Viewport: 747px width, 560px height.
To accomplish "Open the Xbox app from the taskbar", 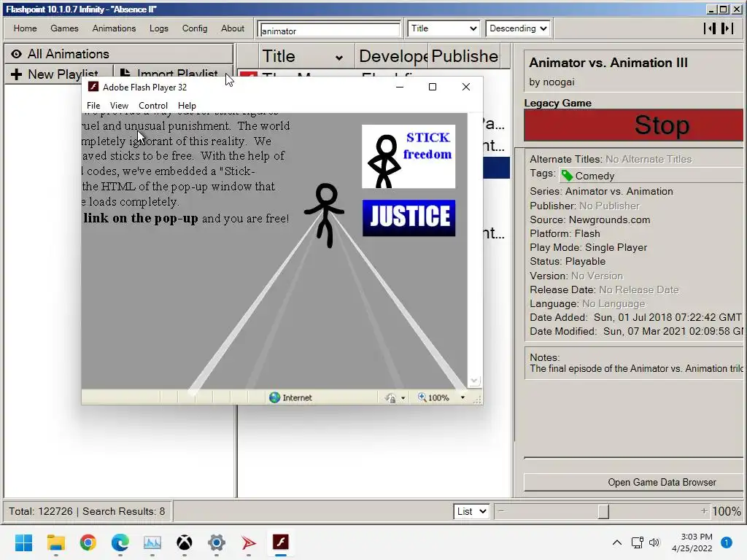I will [x=185, y=542].
